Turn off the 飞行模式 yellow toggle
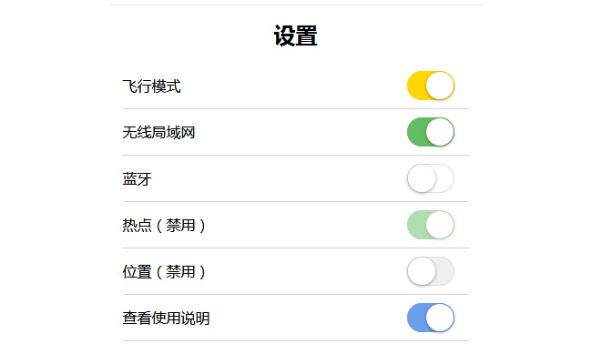This screenshot has width=592, height=364. tap(430, 86)
